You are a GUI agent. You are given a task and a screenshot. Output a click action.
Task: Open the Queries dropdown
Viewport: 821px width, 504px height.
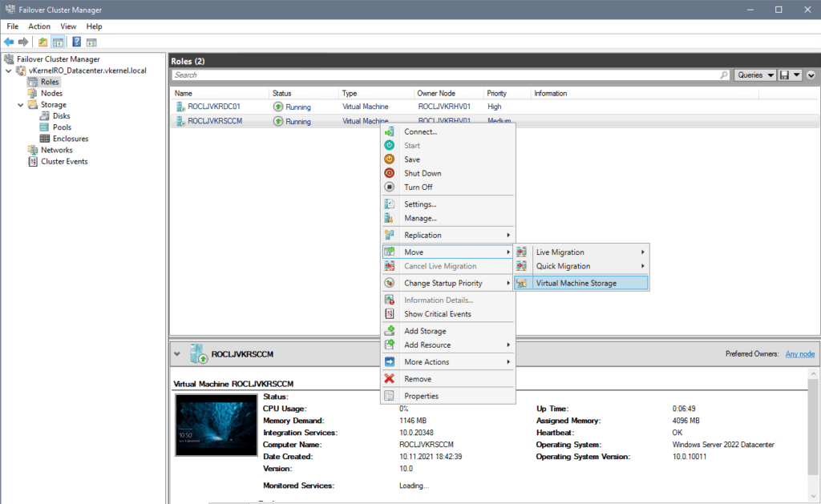click(x=755, y=75)
